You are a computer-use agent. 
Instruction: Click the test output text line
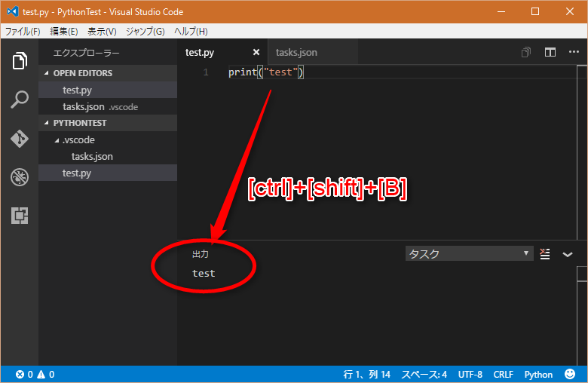[x=204, y=274]
